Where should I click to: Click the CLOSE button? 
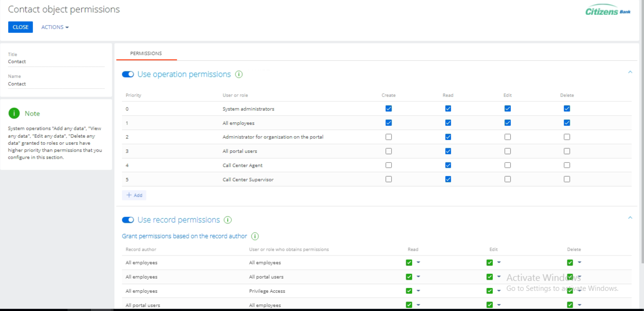click(x=20, y=27)
